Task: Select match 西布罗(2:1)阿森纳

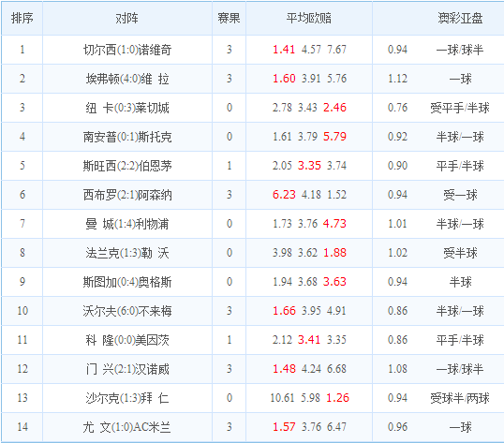Action: (127, 195)
